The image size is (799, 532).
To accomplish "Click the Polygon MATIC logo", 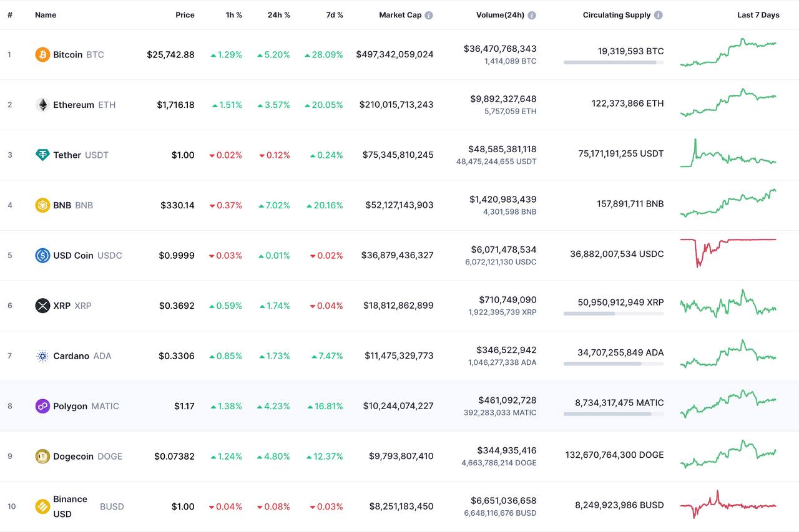I will [x=42, y=406].
